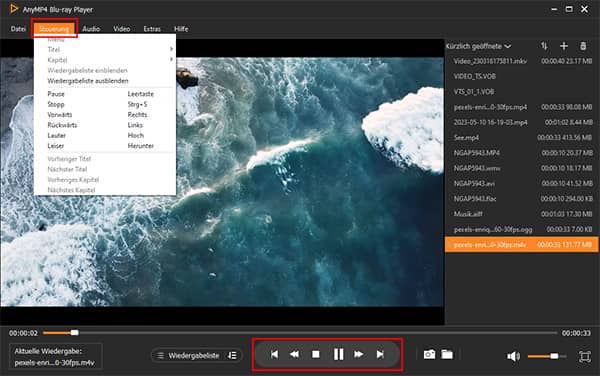
Task: Select Wiedergabeliste ausblenden menu entry
Action: (x=105, y=81)
